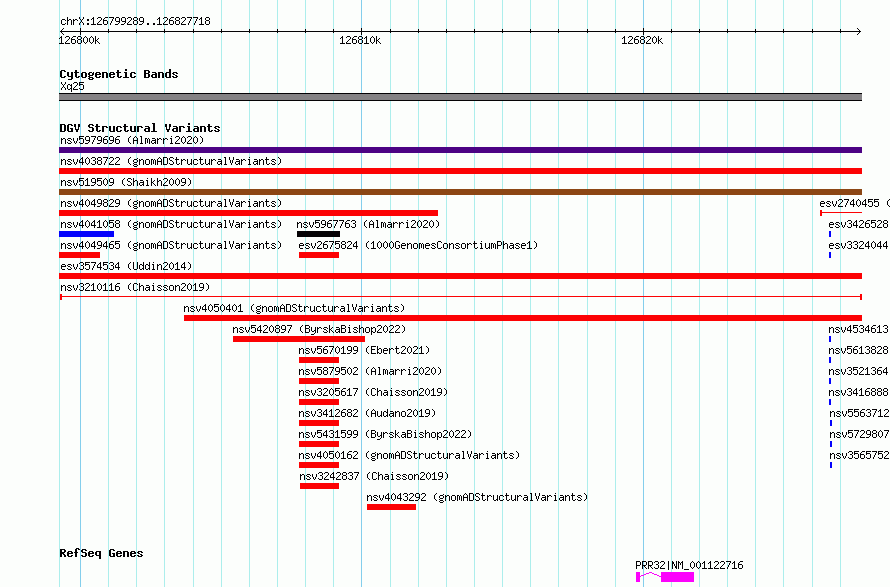Open the nsv4043292 gnomAD variant label
Screen dimensions: 890x587
coord(477,497)
